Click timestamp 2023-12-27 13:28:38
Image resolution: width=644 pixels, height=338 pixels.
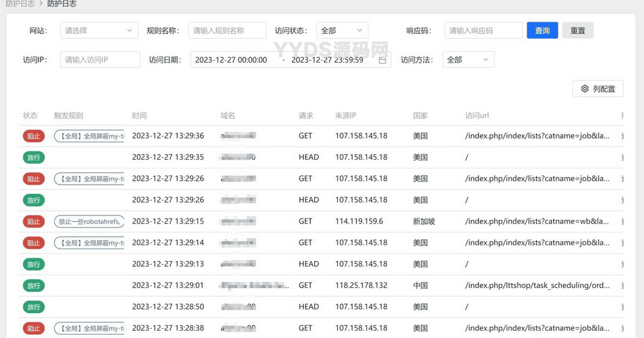(x=168, y=328)
